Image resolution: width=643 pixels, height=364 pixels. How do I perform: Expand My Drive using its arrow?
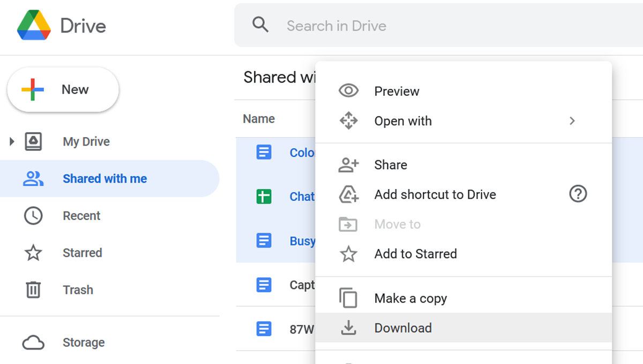12,141
